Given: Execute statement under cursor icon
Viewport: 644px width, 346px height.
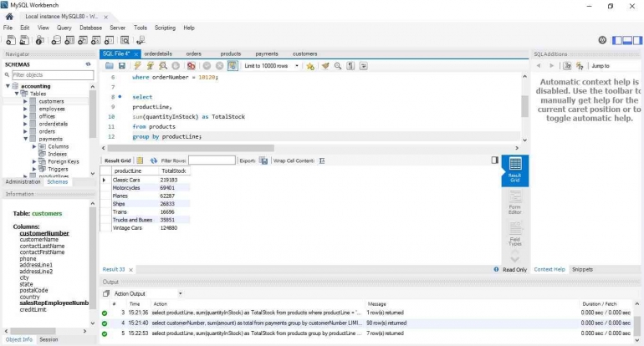Looking at the screenshot, I should click(151, 66).
